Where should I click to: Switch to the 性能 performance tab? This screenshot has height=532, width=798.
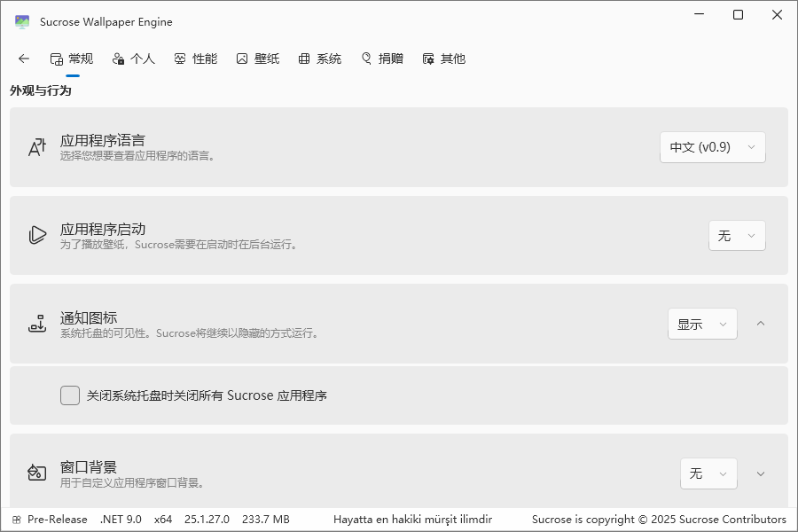click(195, 59)
